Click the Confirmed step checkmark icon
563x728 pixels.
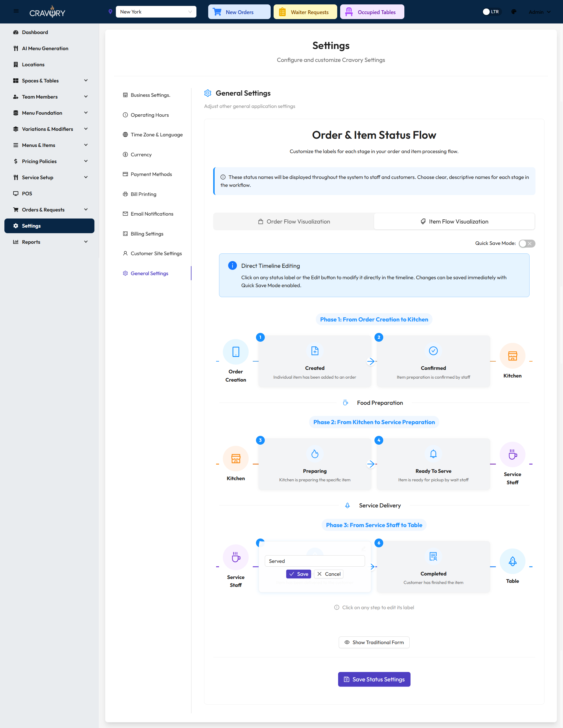(433, 351)
